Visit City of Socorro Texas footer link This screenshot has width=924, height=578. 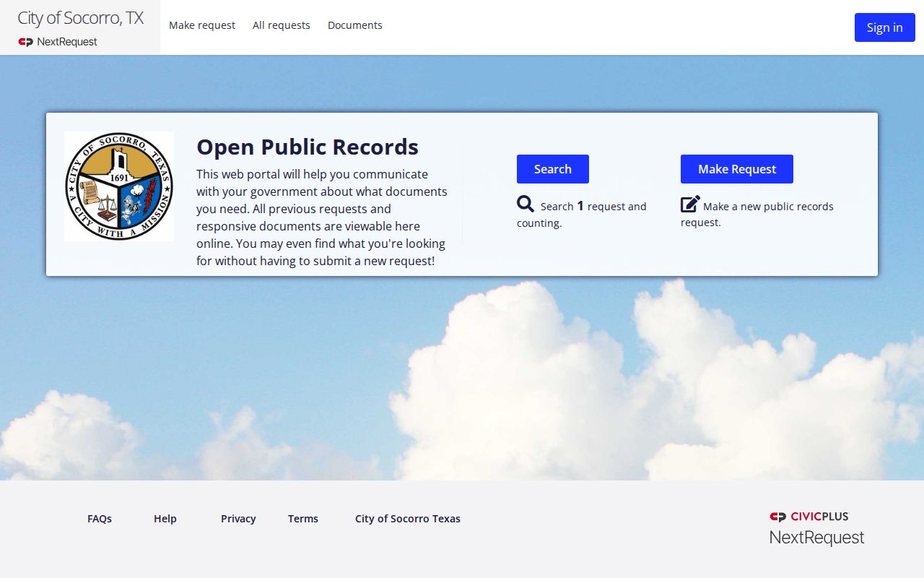[408, 519]
